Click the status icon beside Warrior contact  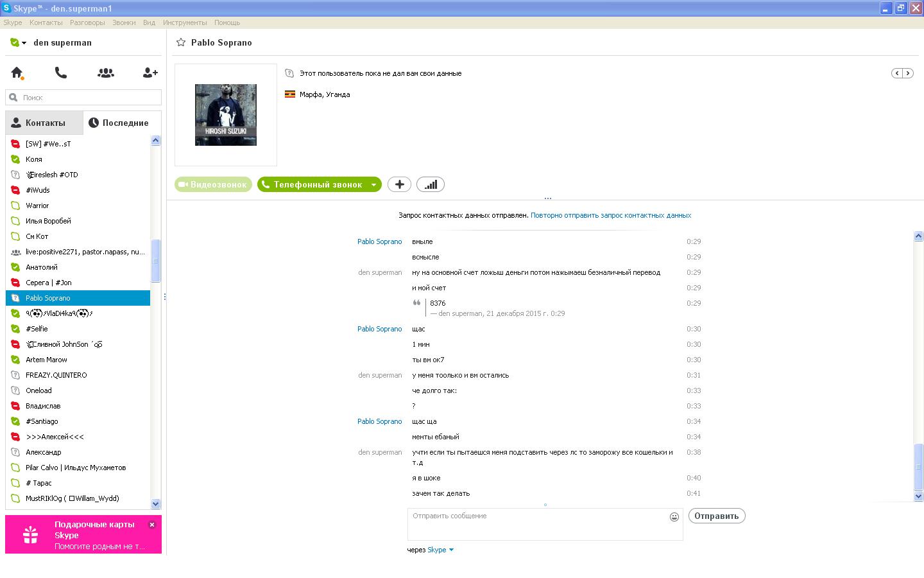point(15,206)
